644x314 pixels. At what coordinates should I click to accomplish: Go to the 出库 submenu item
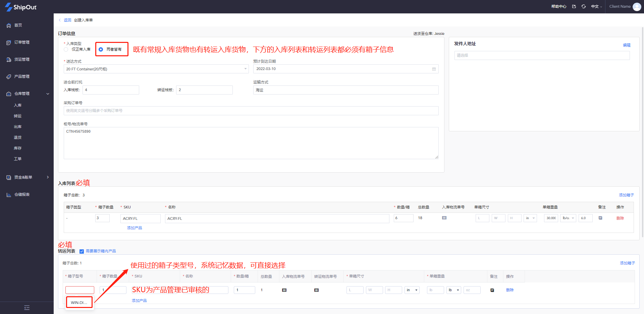click(x=17, y=127)
